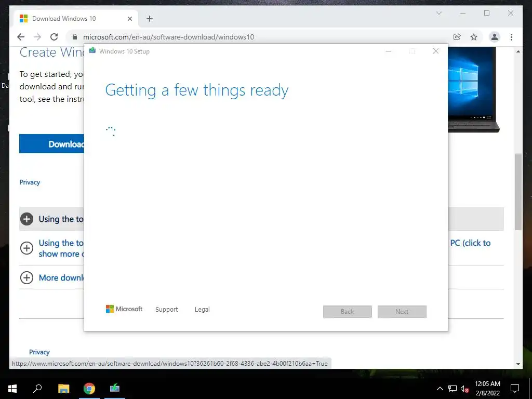The image size is (532, 399).
Task: Expand the second 'Using the tool' show more section
Action: pos(51,248)
